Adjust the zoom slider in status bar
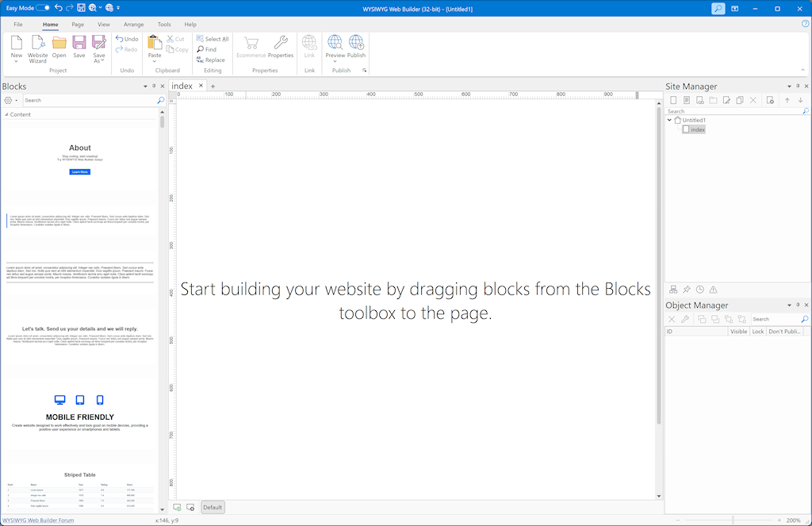The width and height of the screenshot is (812, 526). 732,520
